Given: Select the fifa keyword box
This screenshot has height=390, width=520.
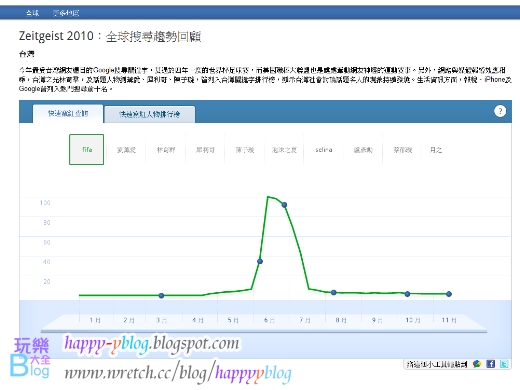Looking at the screenshot, I should [87, 149].
